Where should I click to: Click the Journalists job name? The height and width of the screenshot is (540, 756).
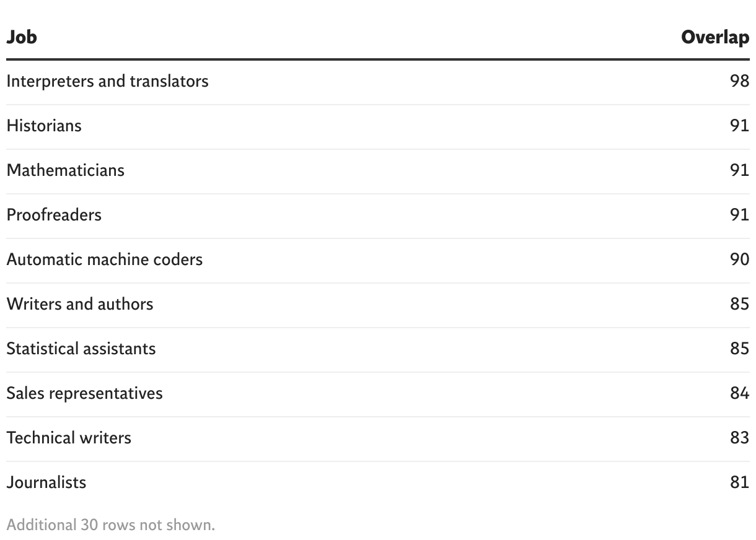[46, 482]
